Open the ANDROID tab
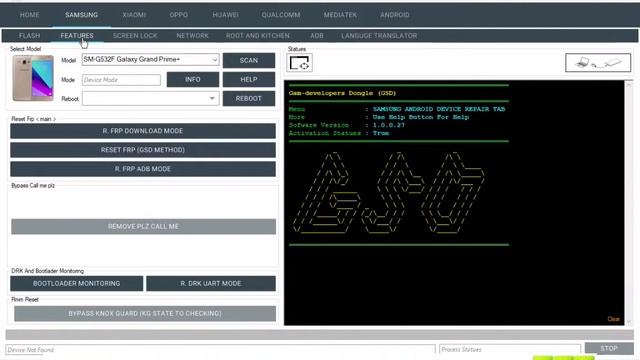 (x=395, y=15)
